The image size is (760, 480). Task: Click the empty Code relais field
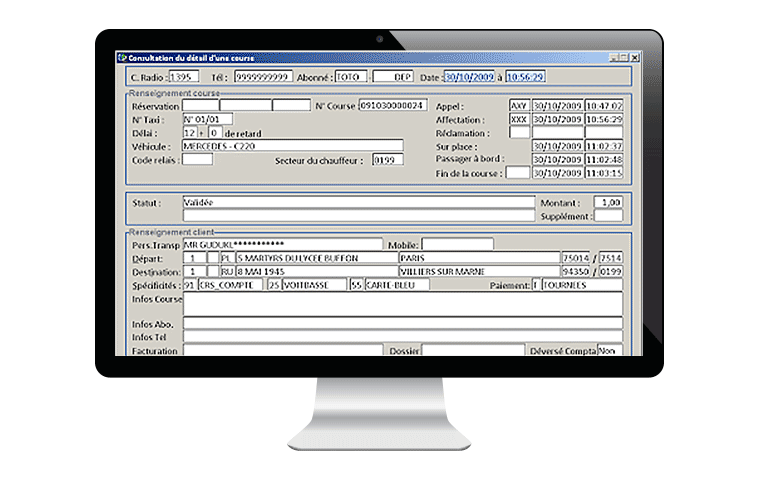197,160
